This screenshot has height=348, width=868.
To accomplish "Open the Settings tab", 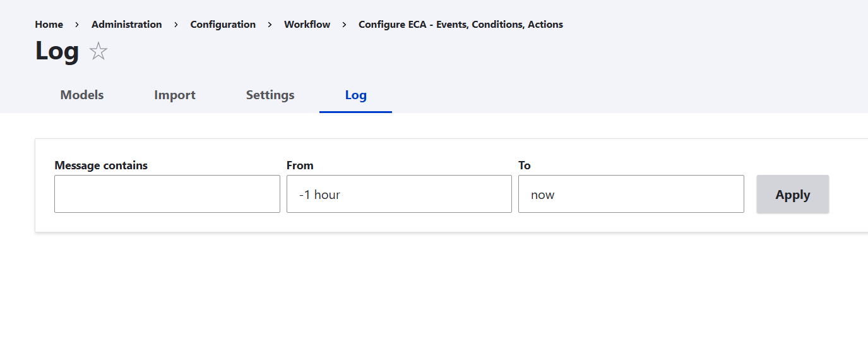I will [270, 95].
